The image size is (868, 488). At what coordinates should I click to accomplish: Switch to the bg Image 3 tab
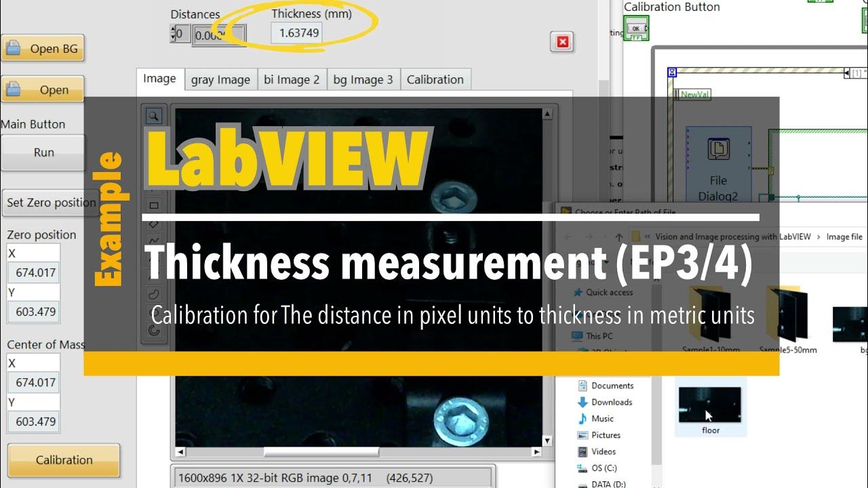[363, 79]
